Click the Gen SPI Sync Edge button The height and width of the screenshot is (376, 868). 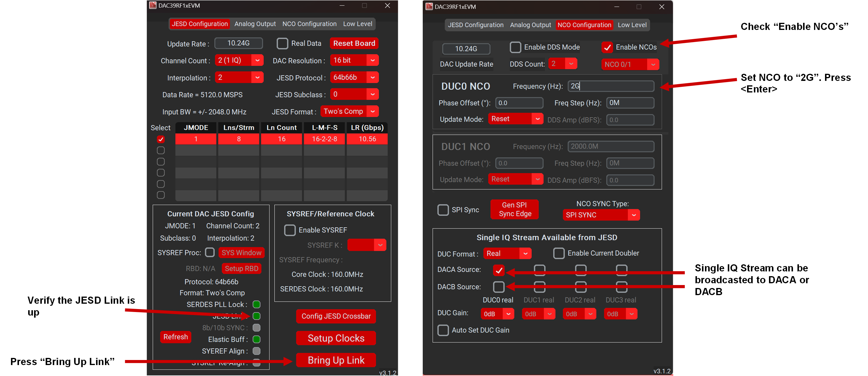514,209
